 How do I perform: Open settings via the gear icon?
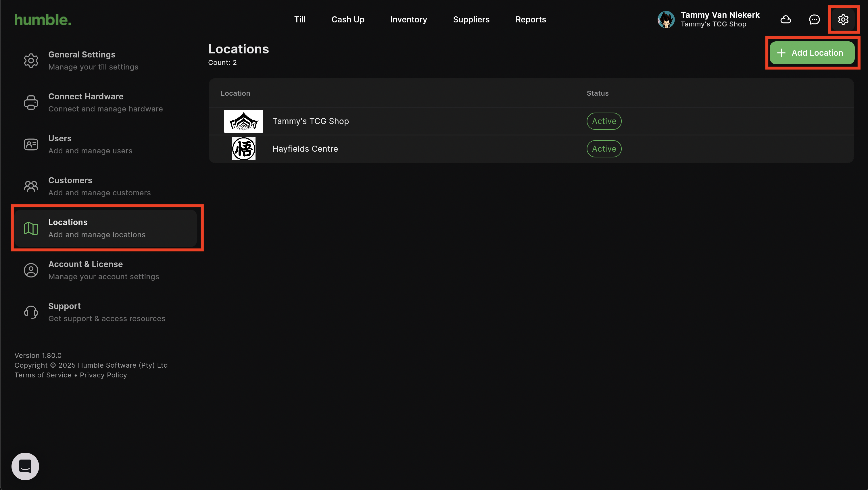point(843,20)
